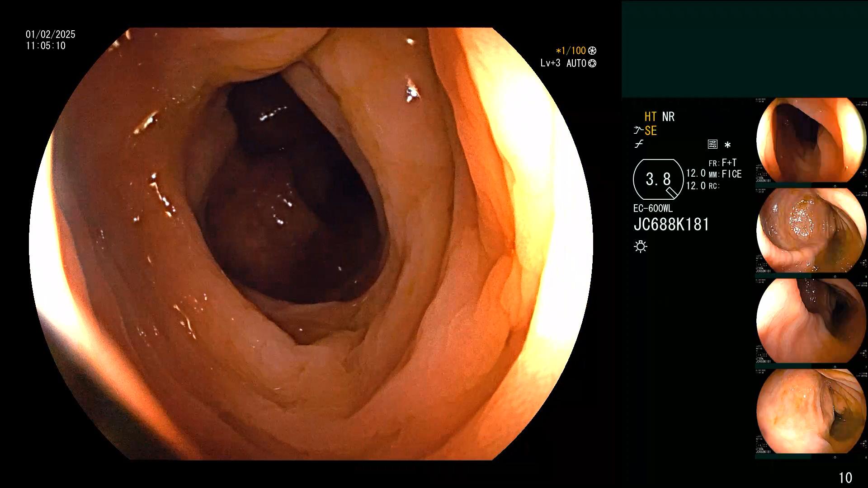Select the fourth thumbnail at the bottom
Image resolution: width=868 pixels, height=488 pixels.
[x=811, y=411]
